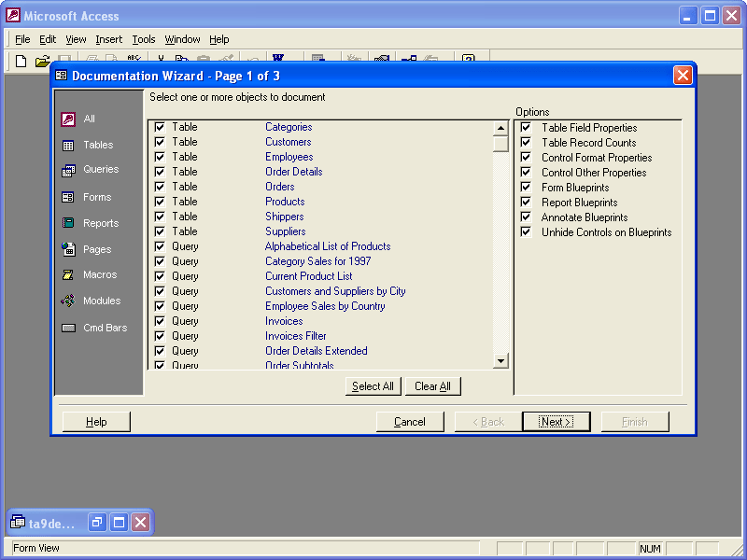
Task: Click the Select All button
Action: pos(373,385)
